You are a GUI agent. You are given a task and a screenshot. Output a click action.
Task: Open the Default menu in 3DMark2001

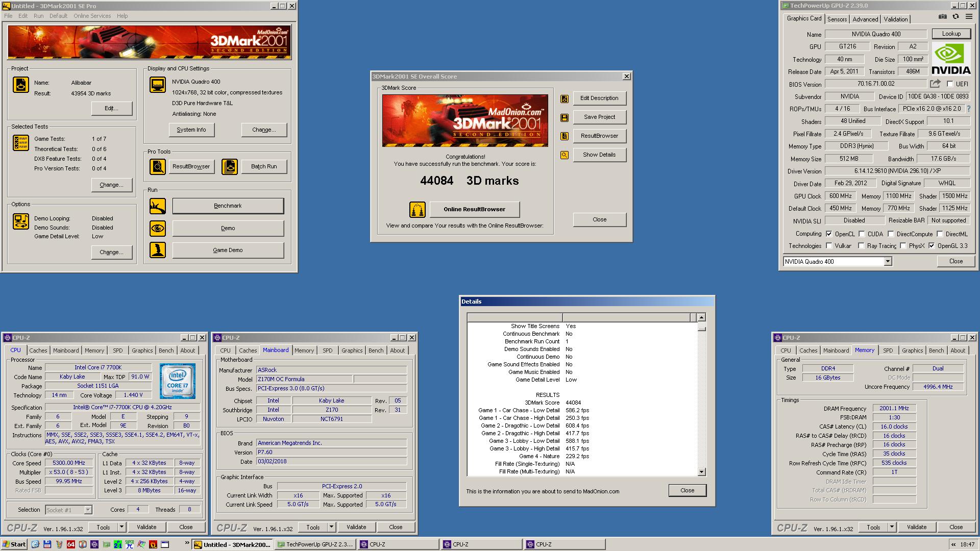tap(58, 16)
